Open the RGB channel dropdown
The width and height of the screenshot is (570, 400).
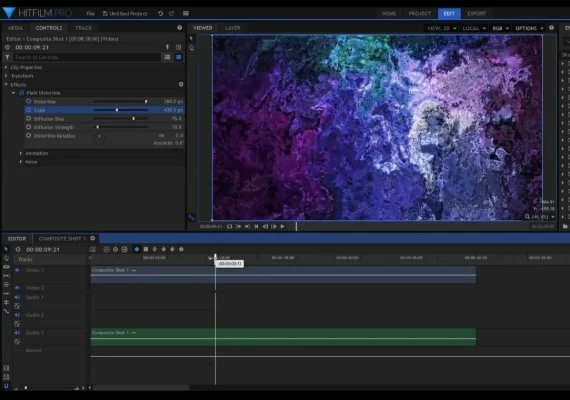tap(501, 28)
